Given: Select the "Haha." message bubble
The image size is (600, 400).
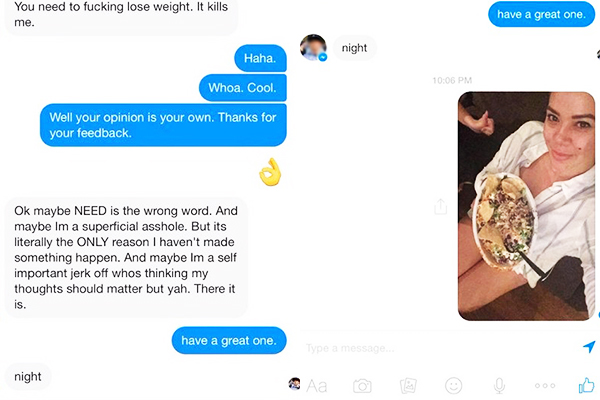Looking at the screenshot, I should (x=260, y=58).
